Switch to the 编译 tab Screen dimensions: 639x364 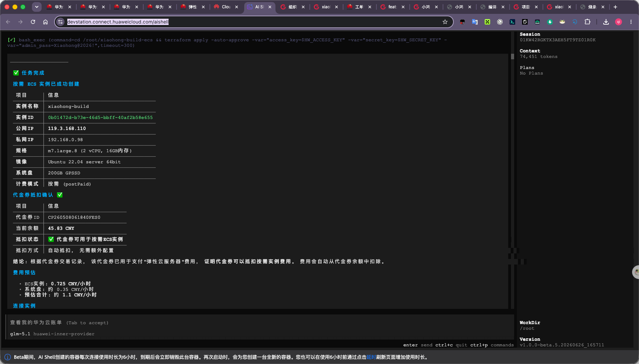tap(492, 7)
